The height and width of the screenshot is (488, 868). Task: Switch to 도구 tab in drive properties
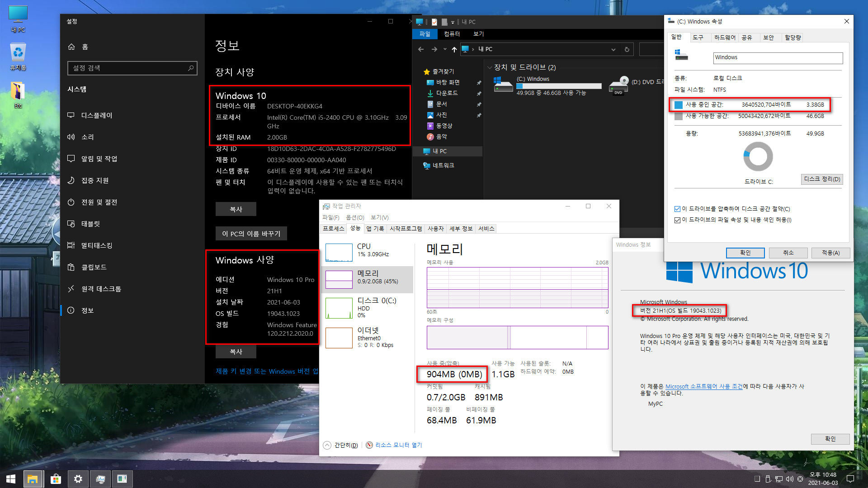tap(698, 38)
